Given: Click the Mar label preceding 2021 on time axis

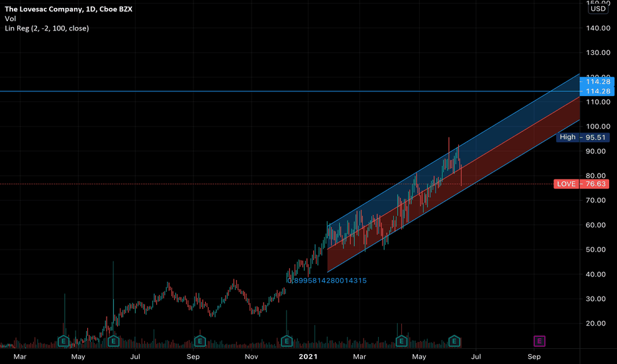Looking at the screenshot, I should 20,357.
